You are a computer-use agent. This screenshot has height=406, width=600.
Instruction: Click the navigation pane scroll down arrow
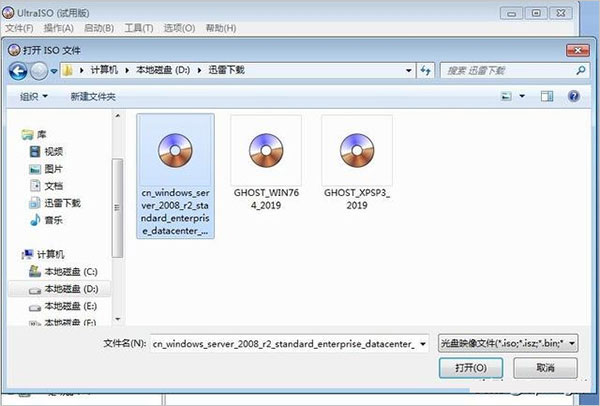(118, 319)
